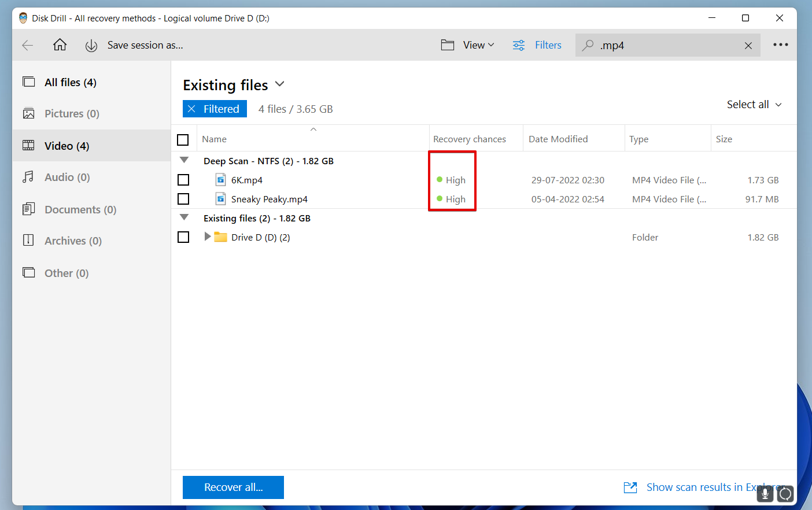This screenshot has width=812, height=510.
Task: Collapse the Existing files (2) group
Action: click(x=184, y=217)
